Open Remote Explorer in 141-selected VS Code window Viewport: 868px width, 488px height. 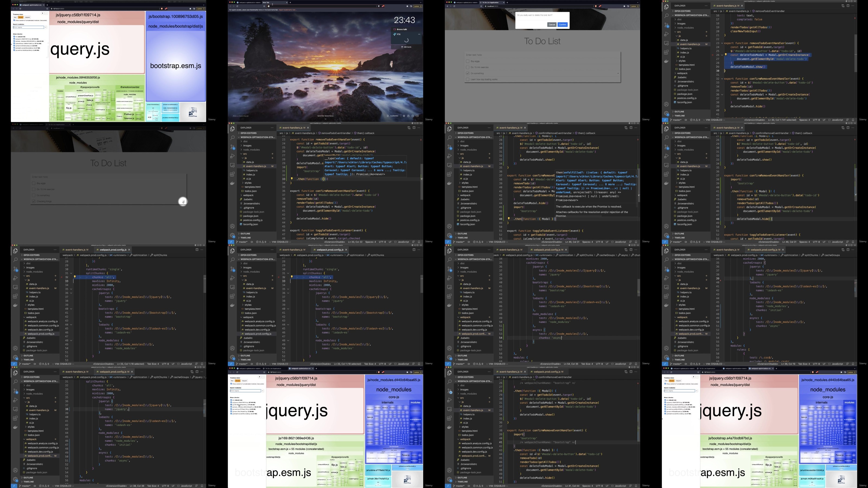tap(666, 43)
